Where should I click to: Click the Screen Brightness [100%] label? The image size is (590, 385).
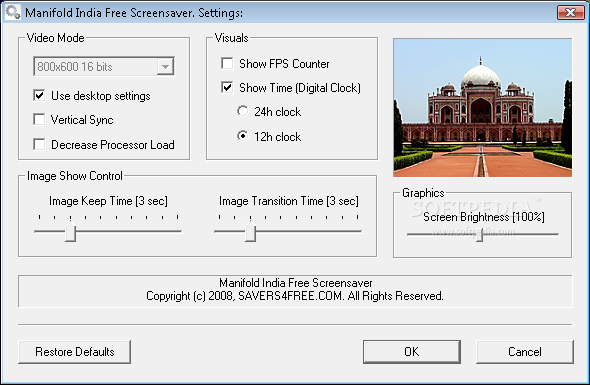(484, 217)
